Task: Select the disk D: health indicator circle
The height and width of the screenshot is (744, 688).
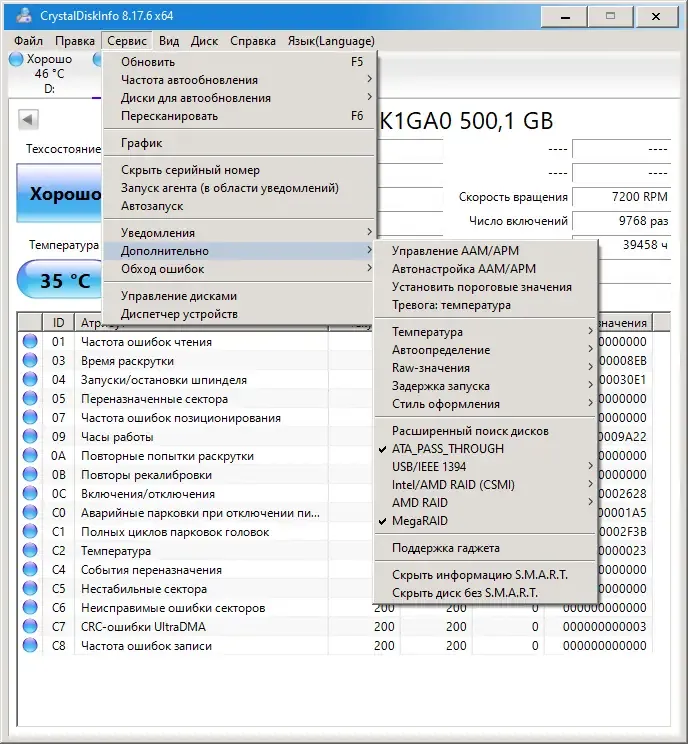Action: click(16, 59)
